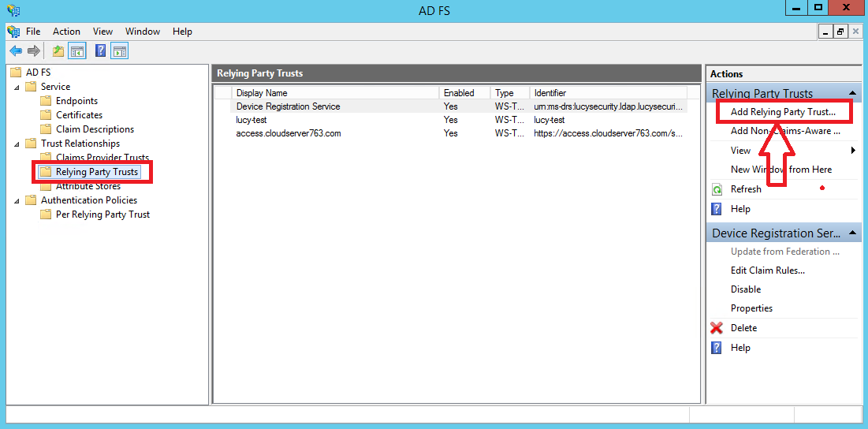Sort by Identifier column header
Screen dimensions: 868x429
tap(608, 93)
